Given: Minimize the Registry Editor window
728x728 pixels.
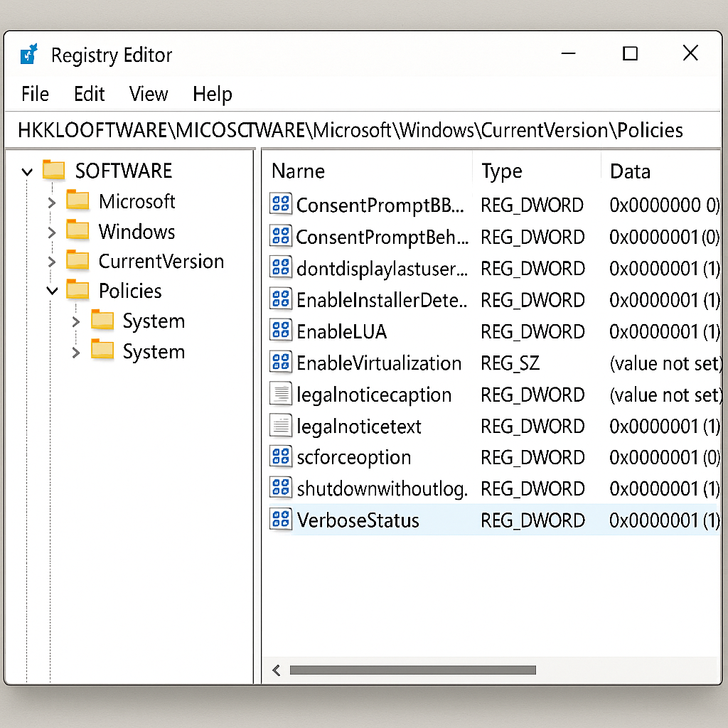Looking at the screenshot, I should [568, 53].
